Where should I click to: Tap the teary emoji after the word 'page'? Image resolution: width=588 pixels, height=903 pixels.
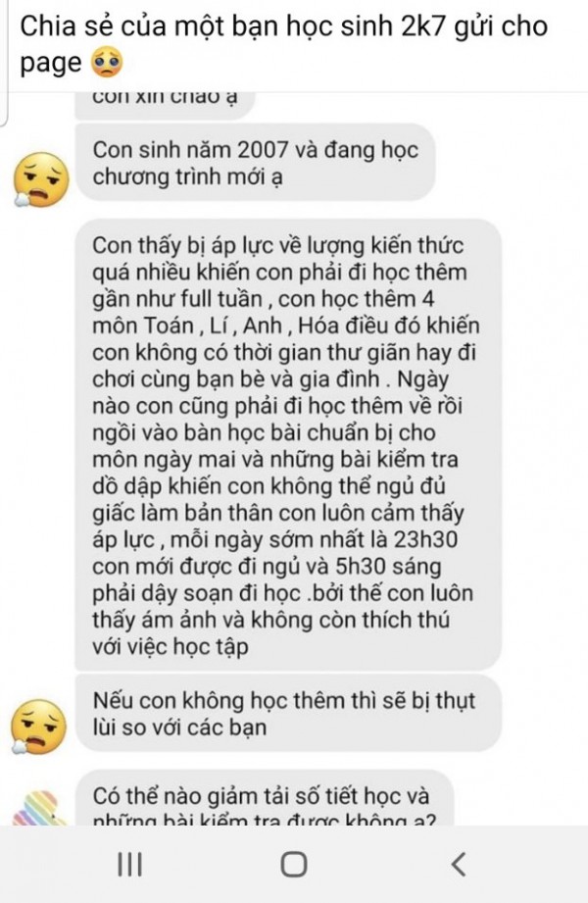(x=107, y=63)
